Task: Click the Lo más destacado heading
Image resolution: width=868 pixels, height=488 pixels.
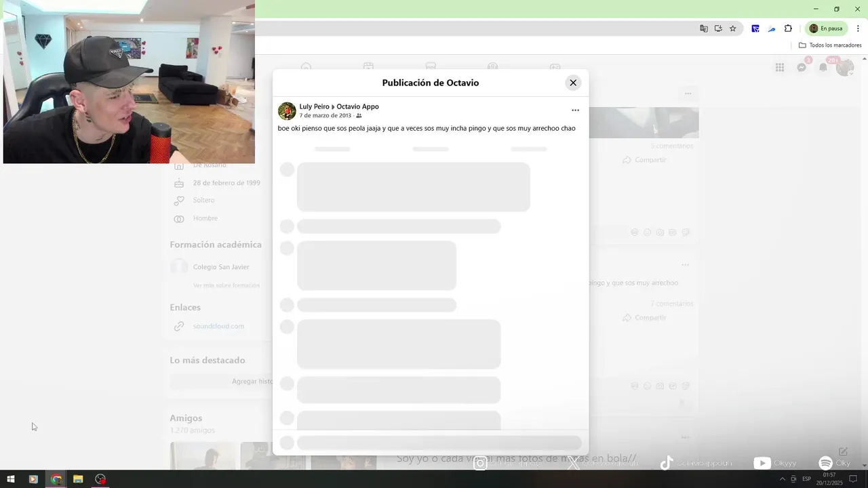Action: tap(208, 361)
